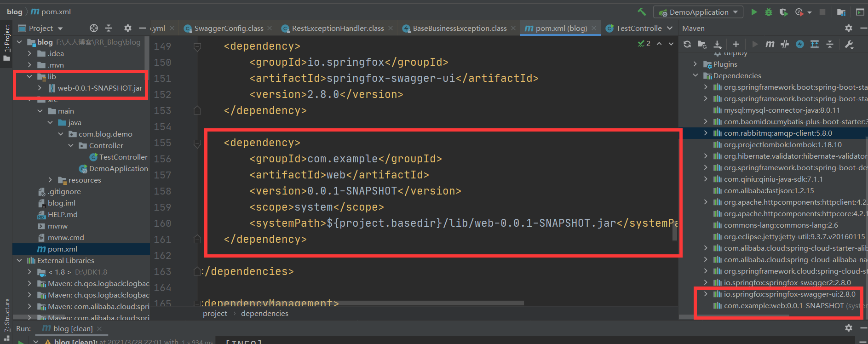
Task: Locate opened file in Project tree
Action: pyautogui.click(x=94, y=28)
